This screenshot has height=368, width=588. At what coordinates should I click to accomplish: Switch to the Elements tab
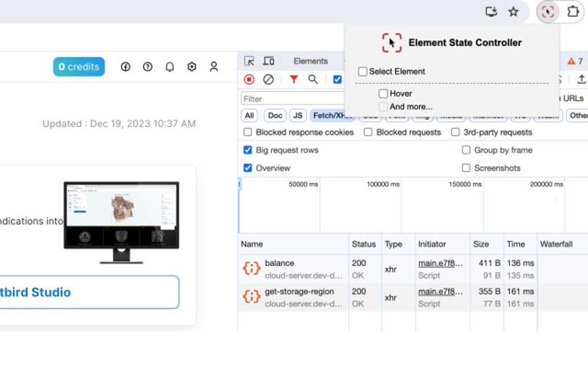click(311, 61)
